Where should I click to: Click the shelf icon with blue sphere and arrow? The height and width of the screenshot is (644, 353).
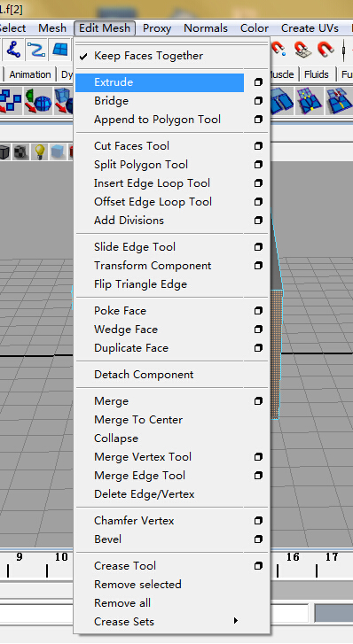pyautogui.click(x=38, y=101)
